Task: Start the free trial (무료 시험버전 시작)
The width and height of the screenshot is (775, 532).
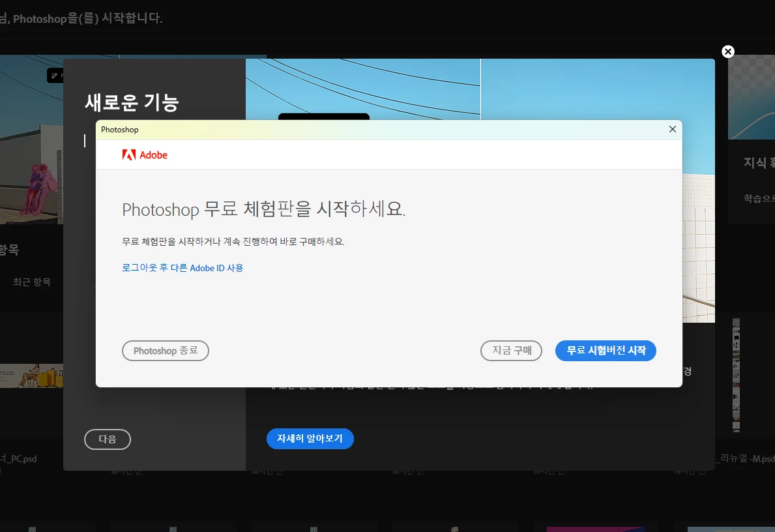Action: (606, 351)
